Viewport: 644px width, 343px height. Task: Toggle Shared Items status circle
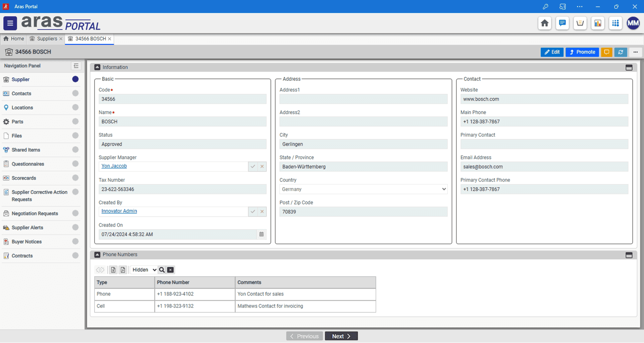[75, 150]
